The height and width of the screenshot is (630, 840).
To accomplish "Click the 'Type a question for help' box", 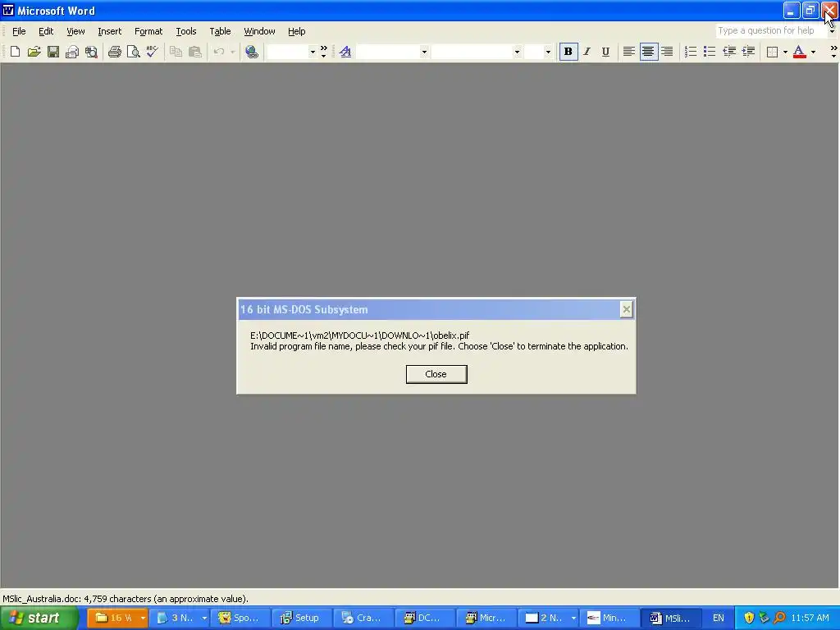I will point(769,30).
